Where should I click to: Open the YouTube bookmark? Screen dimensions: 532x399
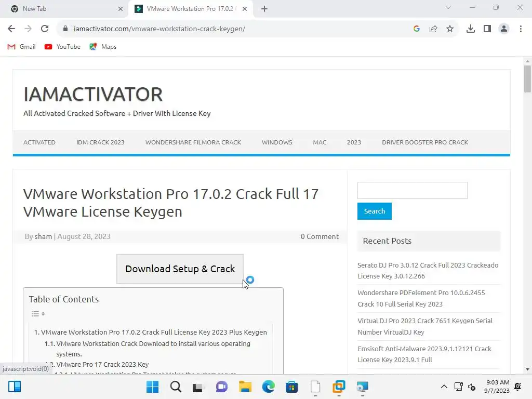pyautogui.click(x=62, y=47)
